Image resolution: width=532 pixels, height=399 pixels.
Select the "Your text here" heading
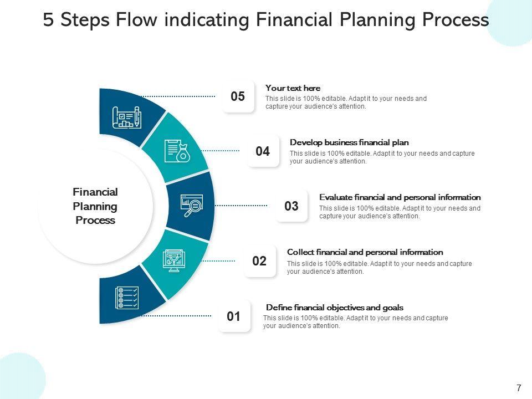[293, 88]
